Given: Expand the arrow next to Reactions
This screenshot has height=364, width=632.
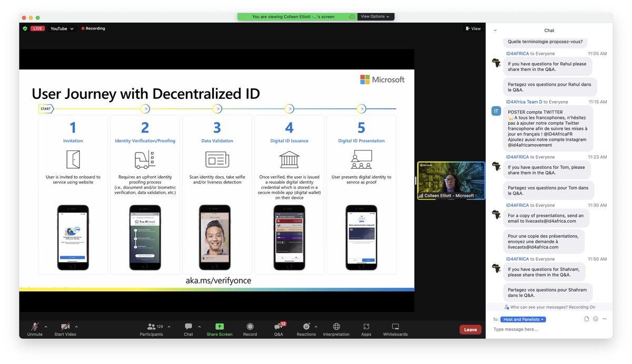Looking at the screenshot, I should [315, 327].
